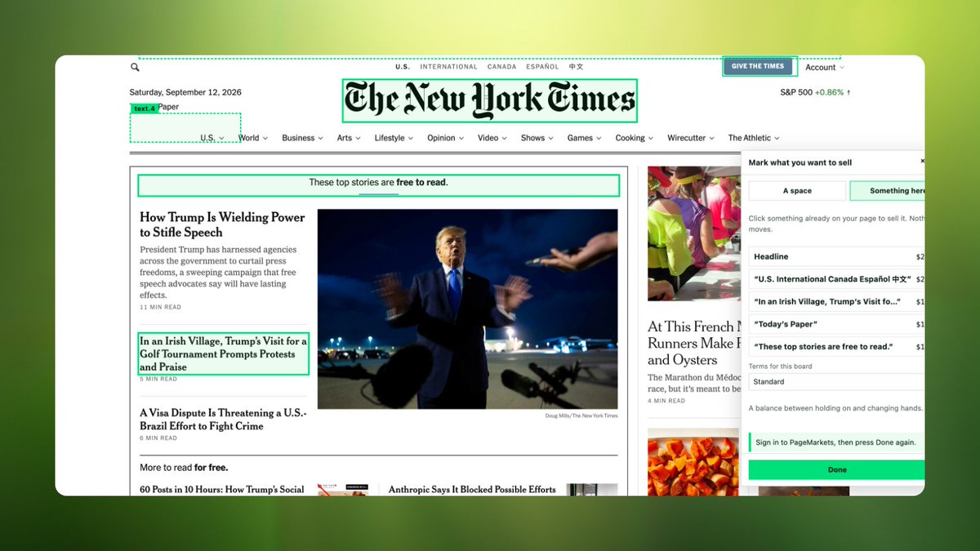The image size is (980, 551).
Task: Expand the World section menu
Action: click(253, 138)
